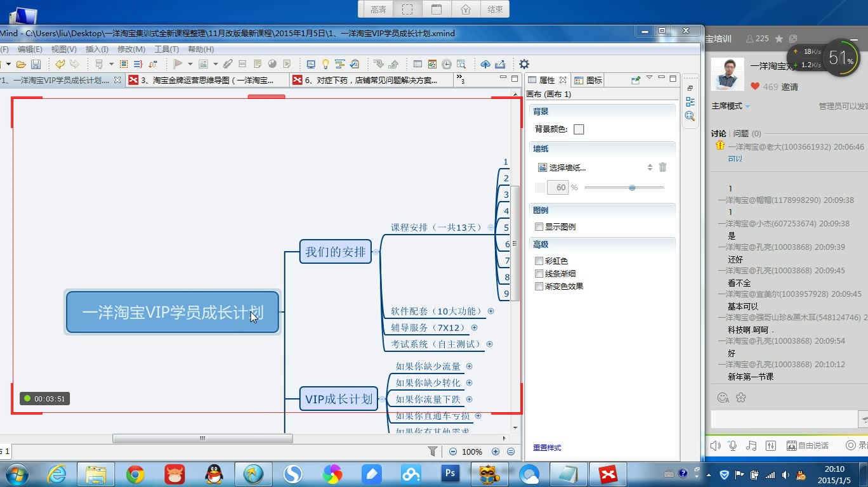Click the gray redo arrow icon
The height and width of the screenshot is (487, 868).
click(74, 64)
